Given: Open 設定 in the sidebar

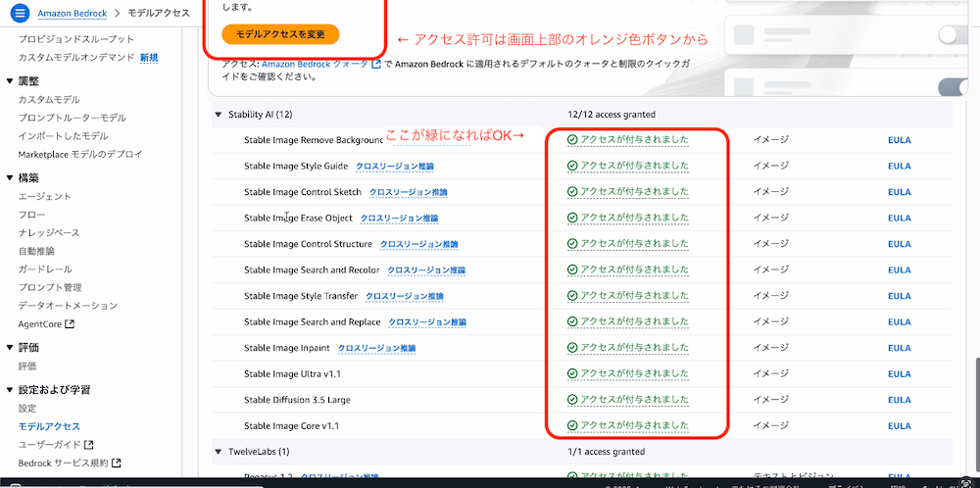Looking at the screenshot, I should (x=27, y=408).
